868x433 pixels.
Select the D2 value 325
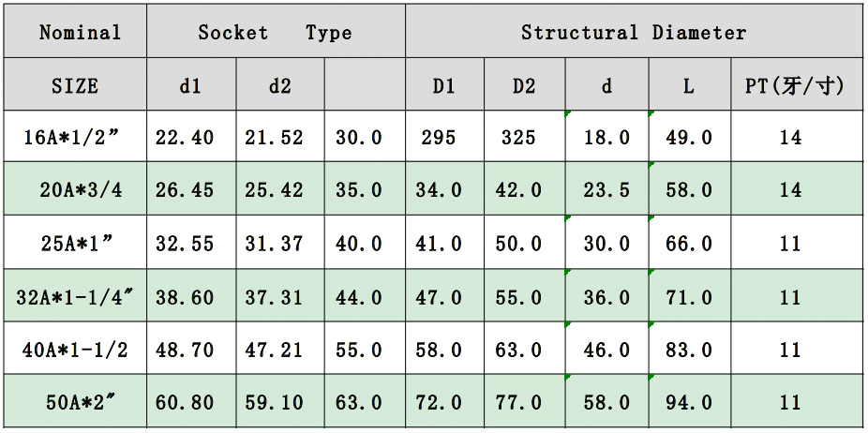pyautogui.click(x=518, y=138)
